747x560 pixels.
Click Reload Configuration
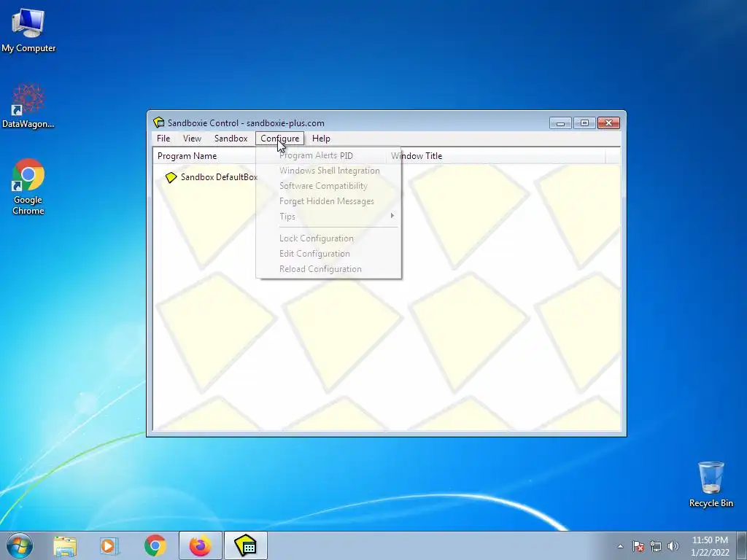pyautogui.click(x=329, y=268)
